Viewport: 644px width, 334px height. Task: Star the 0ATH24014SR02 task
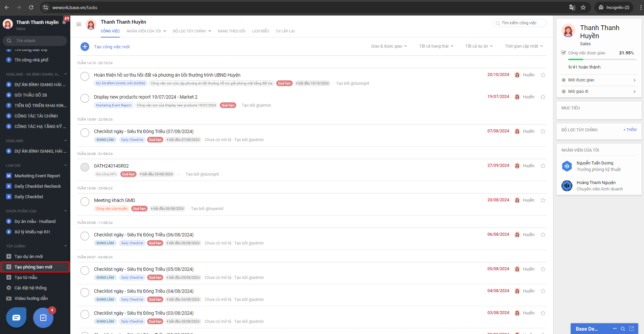point(543,166)
